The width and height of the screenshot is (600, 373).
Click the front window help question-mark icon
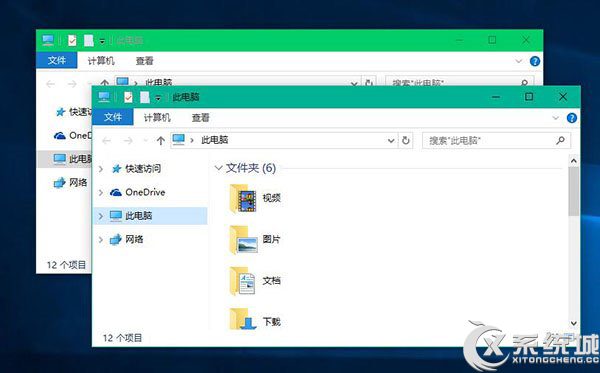point(572,118)
